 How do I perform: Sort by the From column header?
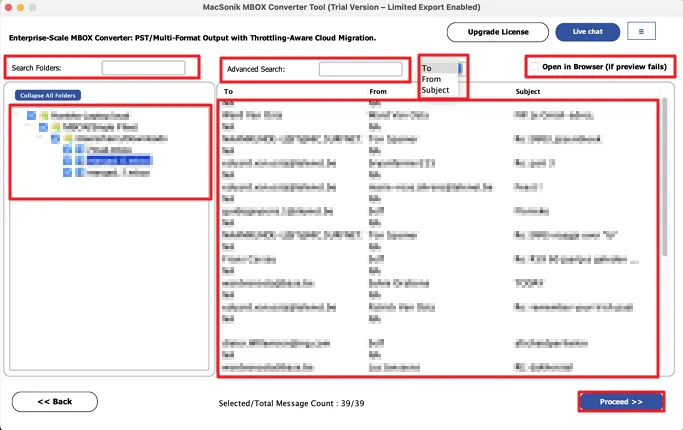click(378, 91)
